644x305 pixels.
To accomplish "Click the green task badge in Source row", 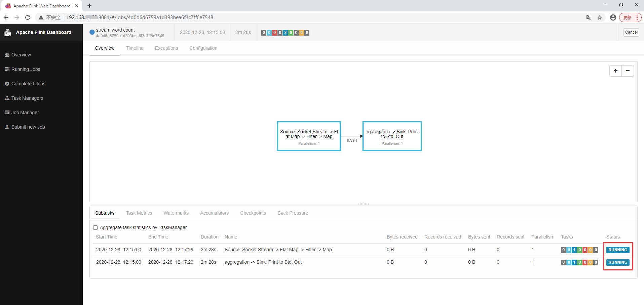I will (x=579, y=250).
